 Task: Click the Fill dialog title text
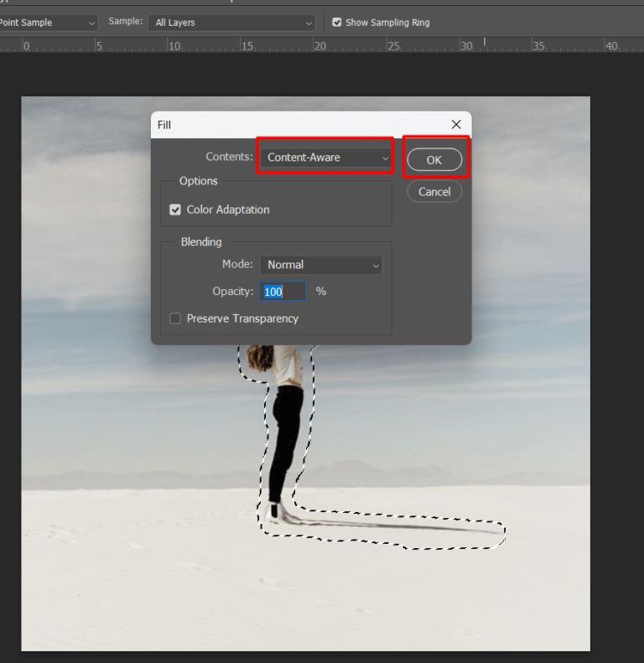coord(164,125)
